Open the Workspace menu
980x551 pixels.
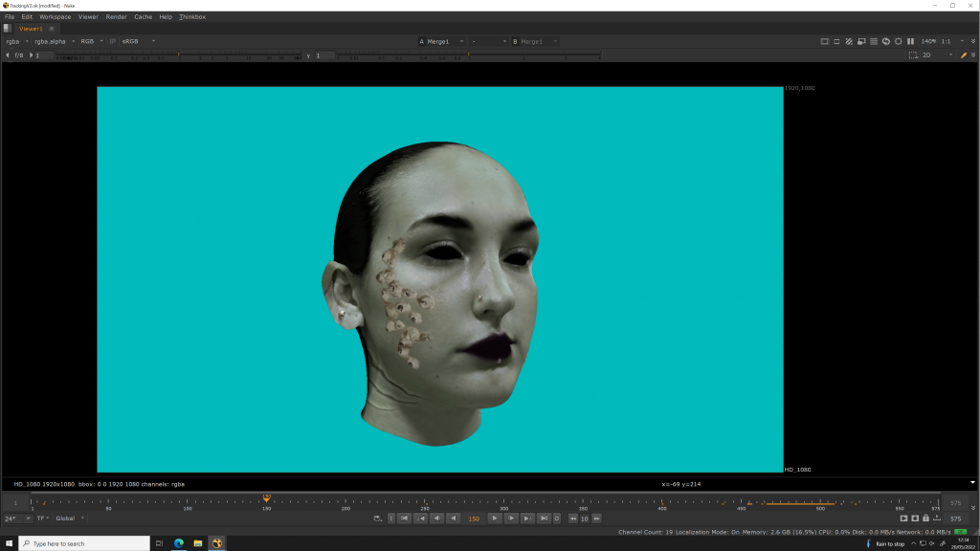point(55,17)
